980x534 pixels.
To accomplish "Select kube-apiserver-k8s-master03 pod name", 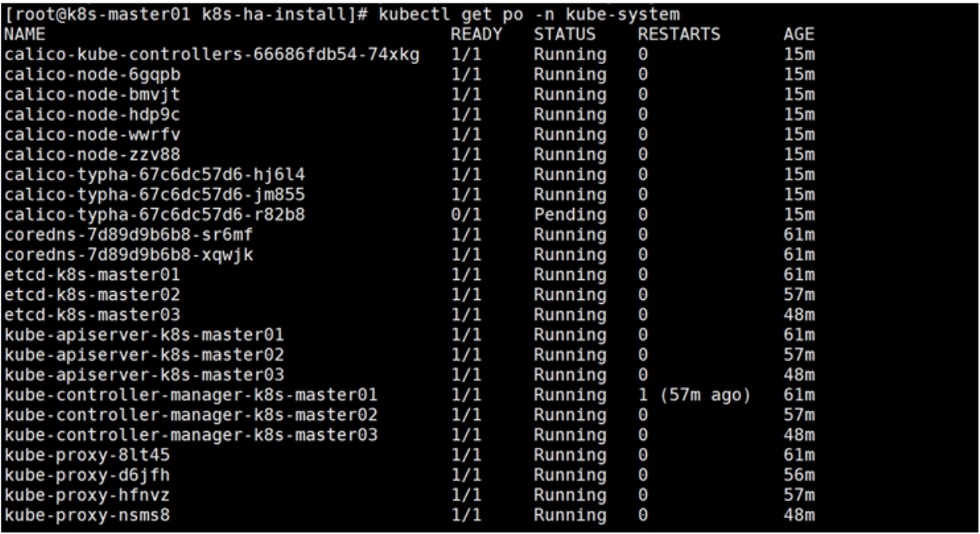I will (144, 374).
